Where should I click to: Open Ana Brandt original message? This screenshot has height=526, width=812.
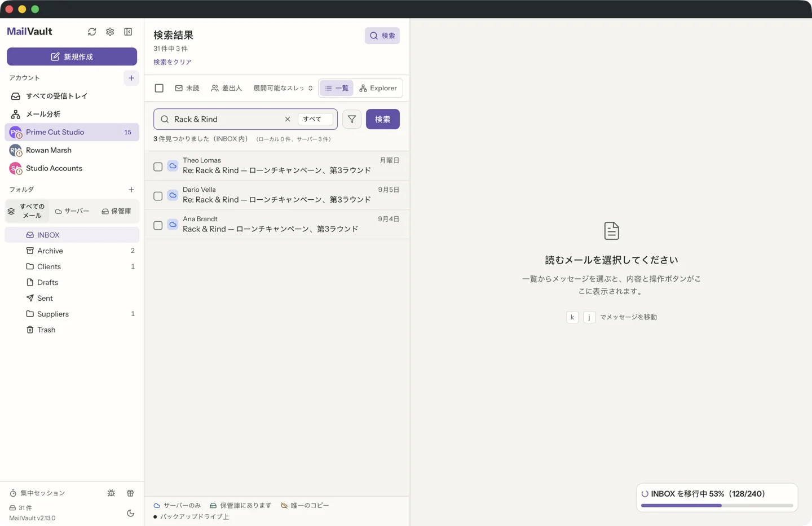(277, 224)
